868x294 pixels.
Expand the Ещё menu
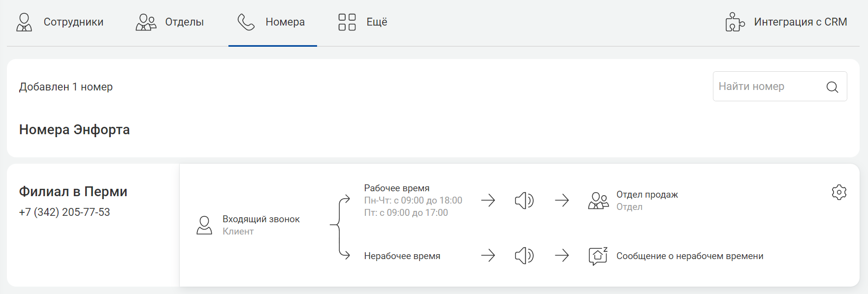pyautogui.click(x=363, y=22)
